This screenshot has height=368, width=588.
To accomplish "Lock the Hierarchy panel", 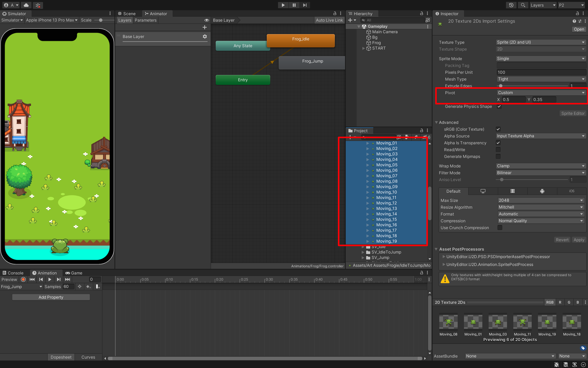I will (x=422, y=14).
